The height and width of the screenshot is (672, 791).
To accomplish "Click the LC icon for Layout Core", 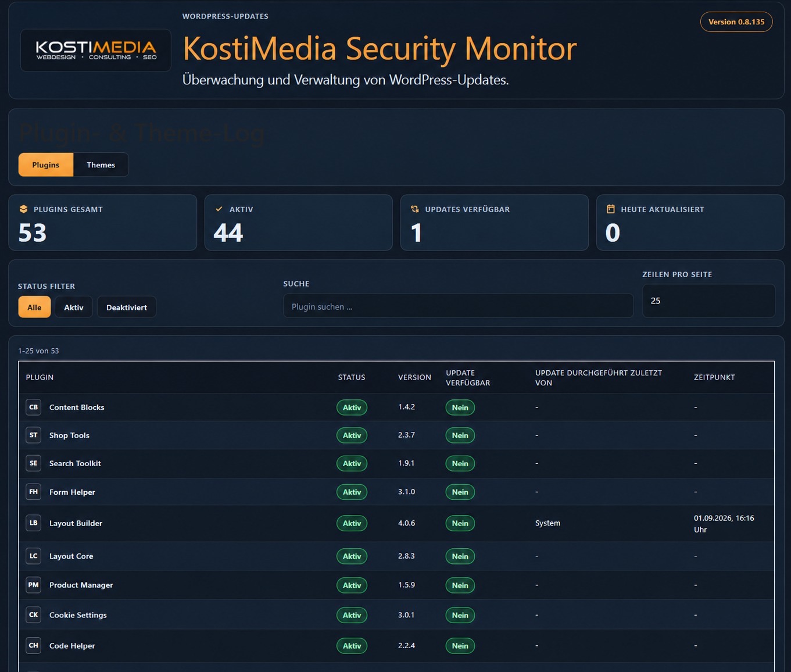I will (x=34, y=556).
